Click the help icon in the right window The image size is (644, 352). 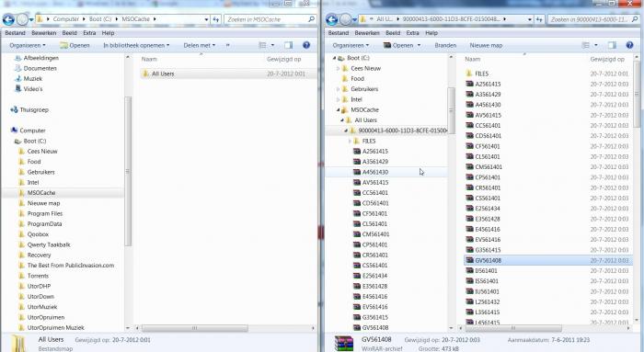pyautogui.click(x=629, y=45)
